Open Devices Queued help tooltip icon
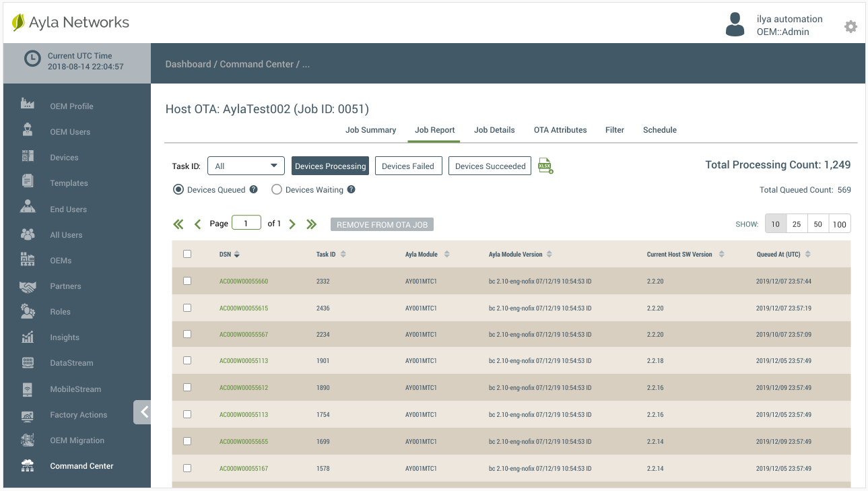This screenshot has height=491, width=868. pos(253,190)
